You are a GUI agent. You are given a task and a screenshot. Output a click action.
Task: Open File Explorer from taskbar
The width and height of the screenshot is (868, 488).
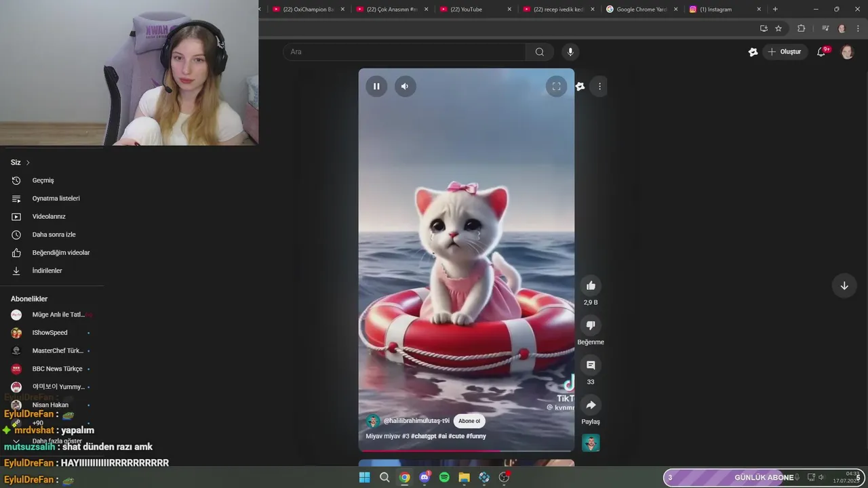[x=465, y=477]
